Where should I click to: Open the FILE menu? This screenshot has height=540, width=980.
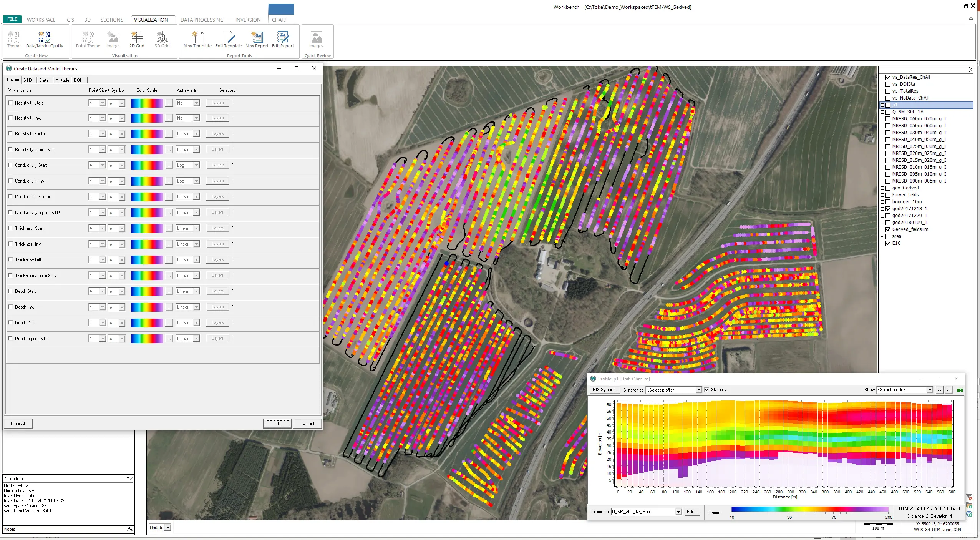pos(12,19)
